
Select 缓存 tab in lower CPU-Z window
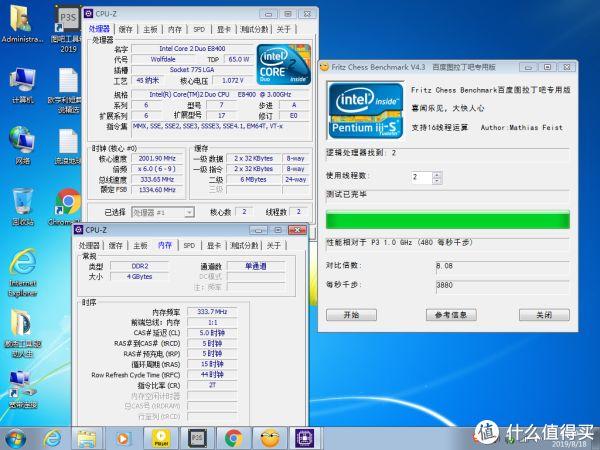(x=116, y=246)
